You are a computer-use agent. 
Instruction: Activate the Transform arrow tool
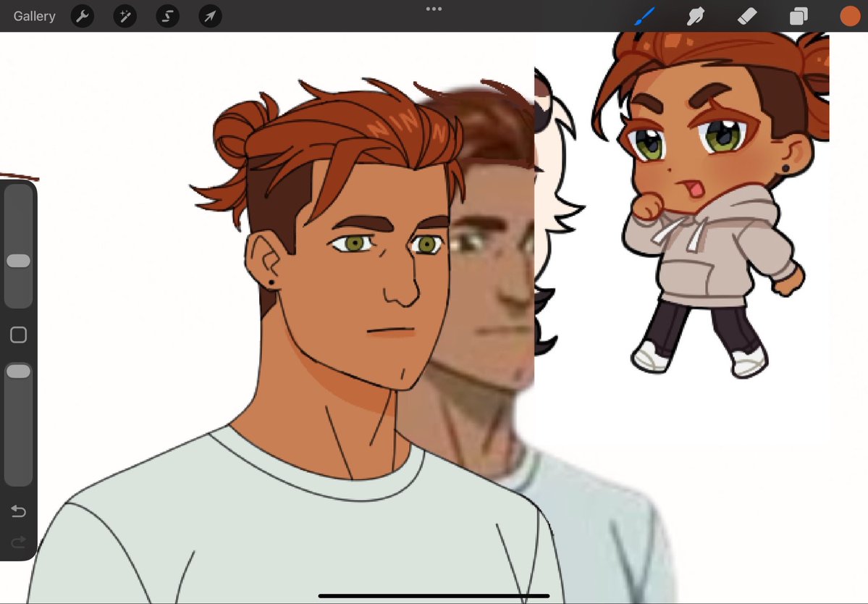tap(211, 16)
